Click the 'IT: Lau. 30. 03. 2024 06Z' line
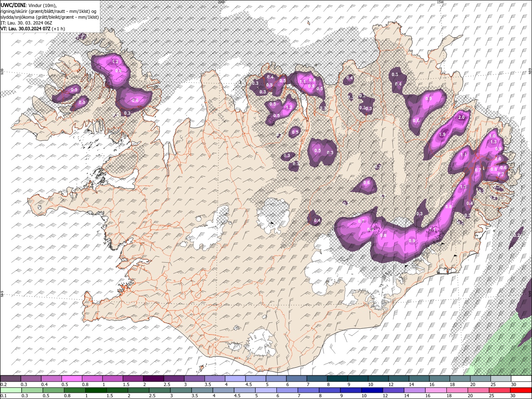 (26, 23)
